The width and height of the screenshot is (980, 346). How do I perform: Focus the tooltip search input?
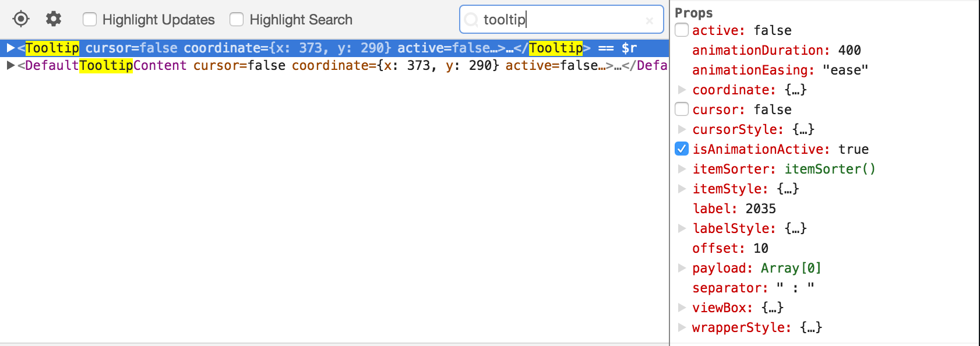(562, 20)
